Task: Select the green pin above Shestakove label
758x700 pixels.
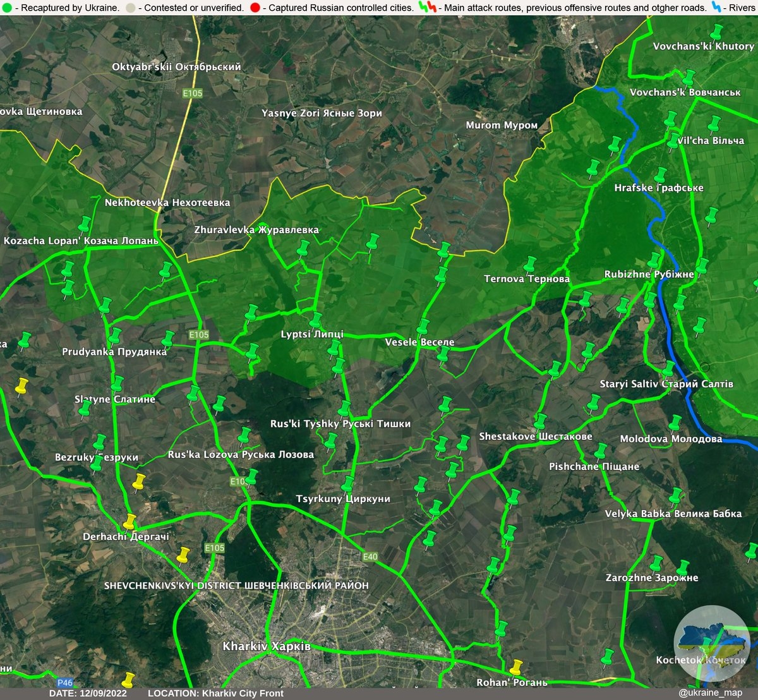Action: pyautogui.click(x=541, y=421)
